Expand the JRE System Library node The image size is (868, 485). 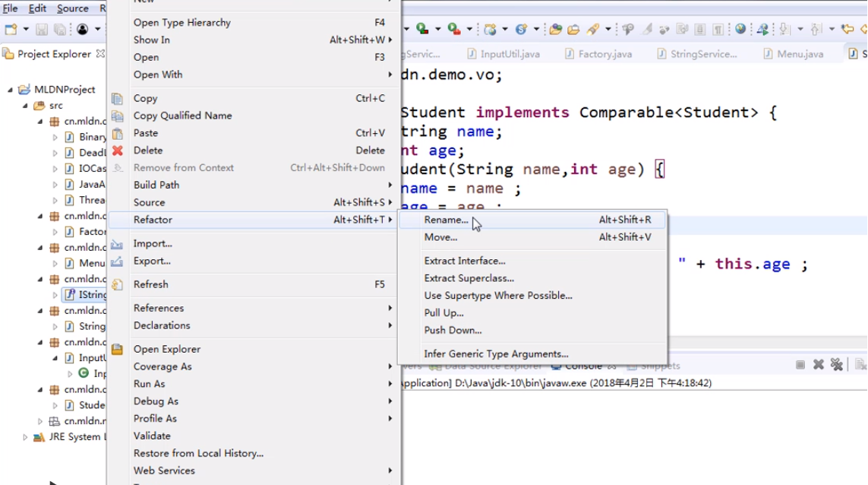click(25, 437)
